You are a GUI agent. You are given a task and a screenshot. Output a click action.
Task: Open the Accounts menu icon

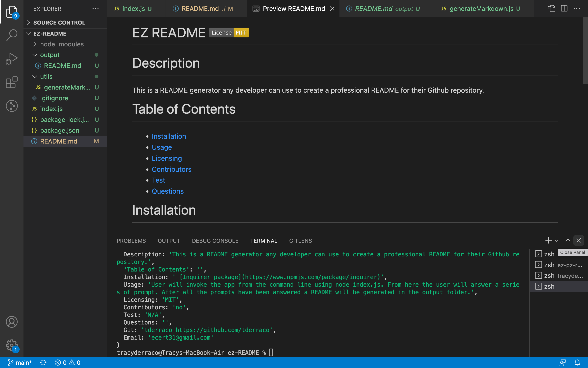[x=12, y=322]
